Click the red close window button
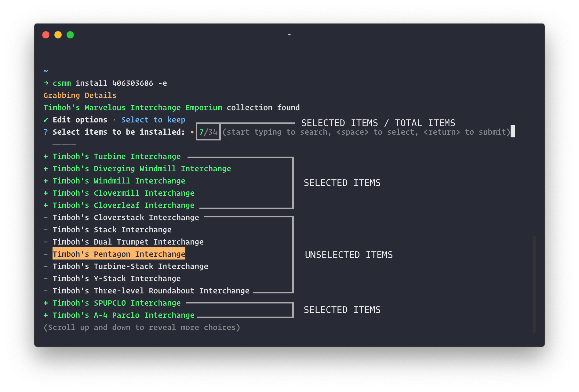The image size is (579, 392). pyautogui.click(x=46, y=35)
